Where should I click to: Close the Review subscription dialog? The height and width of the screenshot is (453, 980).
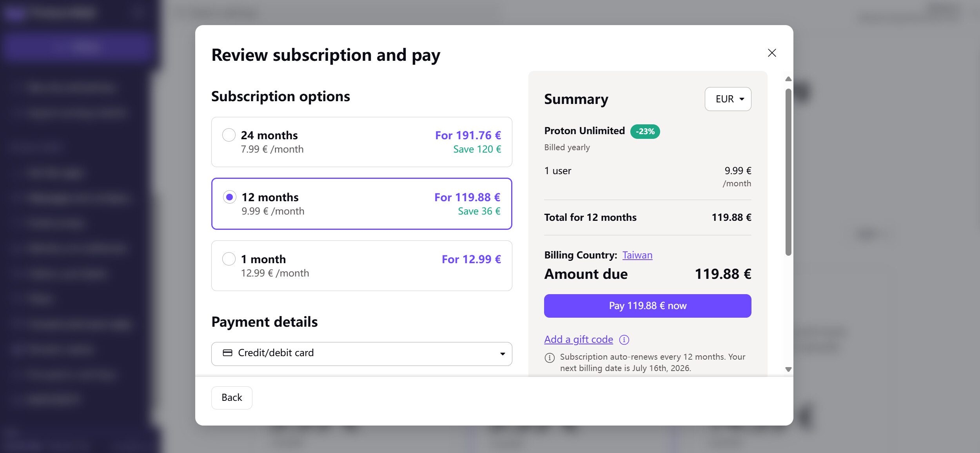[772, 53]
